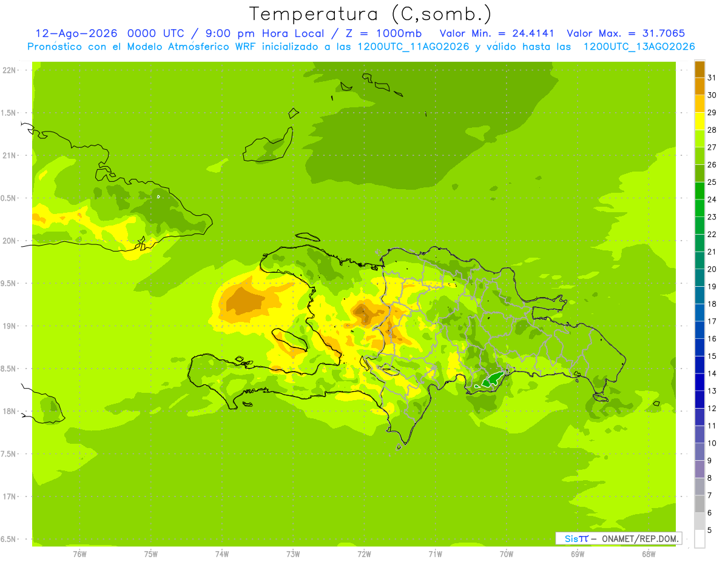This screenshot has height=562, width=728.
Task: Click the legend swatch between 26 and 27
Action: [699, 156]
